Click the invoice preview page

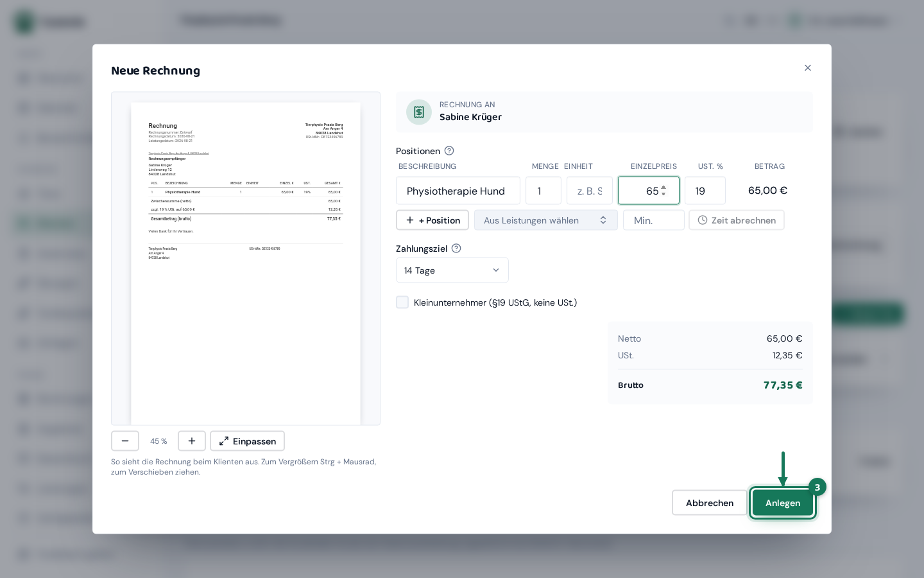[246, 263]
